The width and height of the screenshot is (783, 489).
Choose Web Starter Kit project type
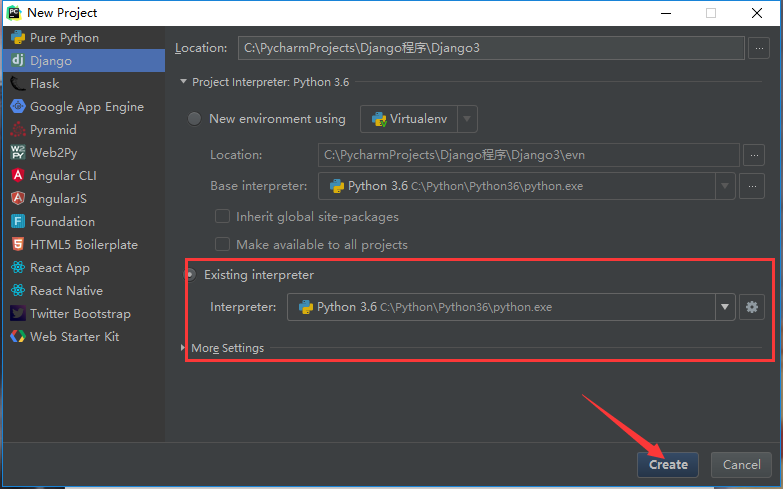(84, 336)
